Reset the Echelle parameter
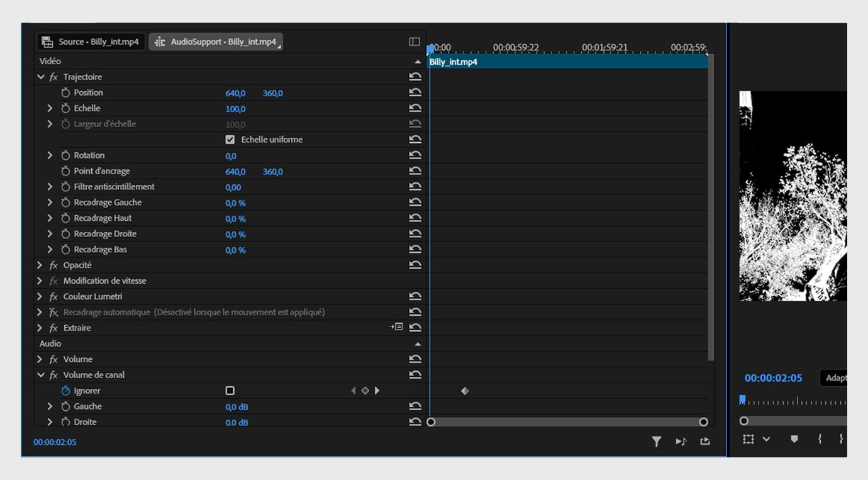The width and height of the screenshot is (868, 480). (x=415, y=108)
